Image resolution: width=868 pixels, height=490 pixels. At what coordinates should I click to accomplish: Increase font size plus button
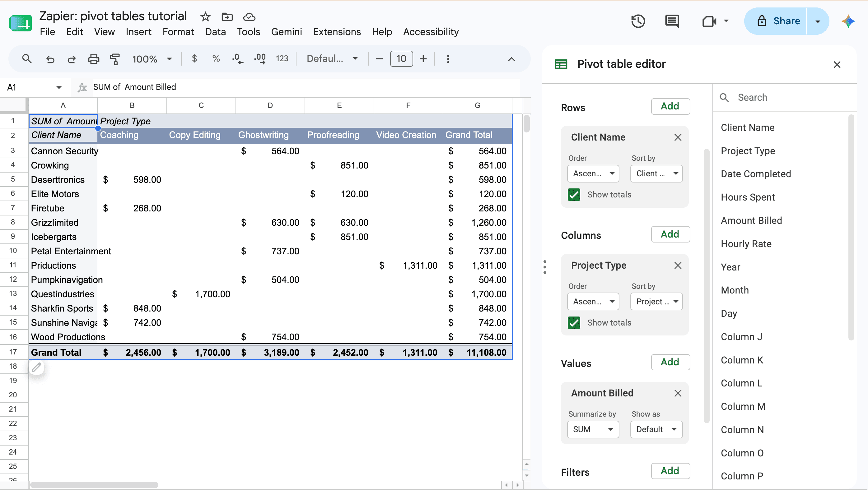(x=423, y=59)
